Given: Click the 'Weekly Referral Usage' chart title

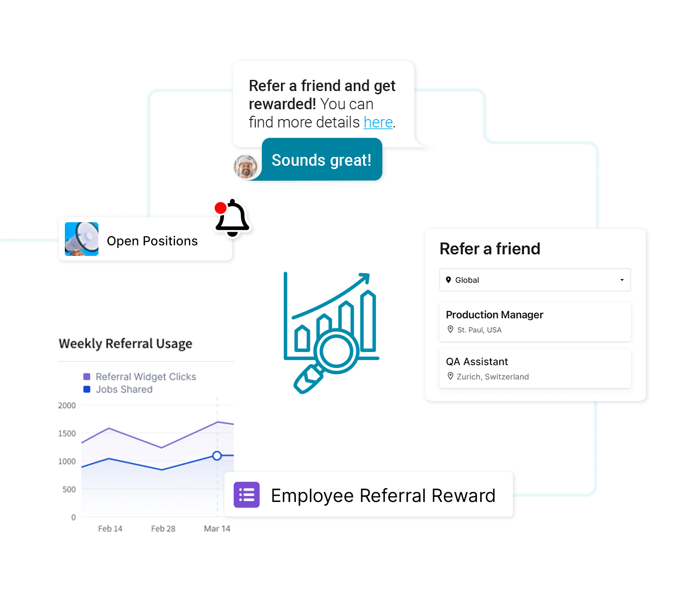Looking at the screenshot, I should [126, 344].
